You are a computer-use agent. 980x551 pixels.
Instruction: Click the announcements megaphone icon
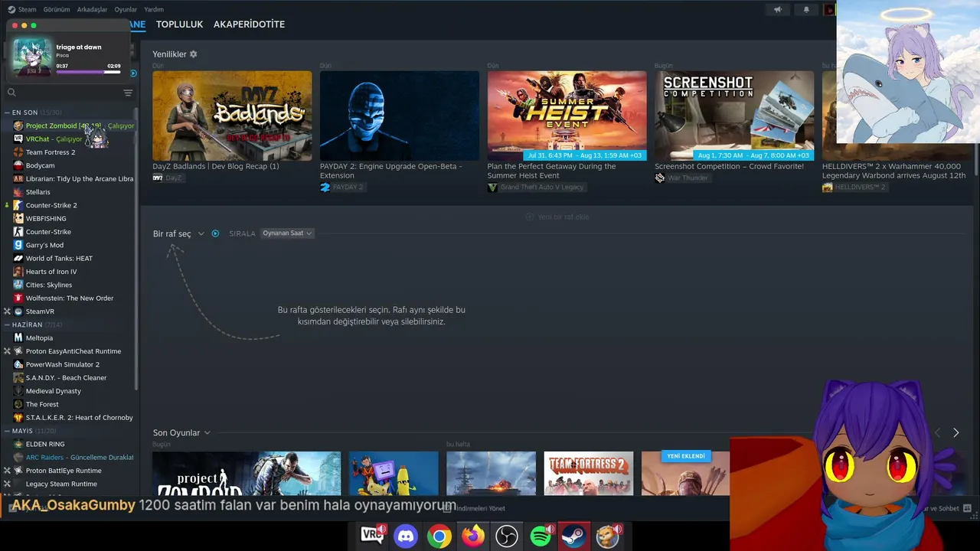pyautogui.click(x=778, y=10)
